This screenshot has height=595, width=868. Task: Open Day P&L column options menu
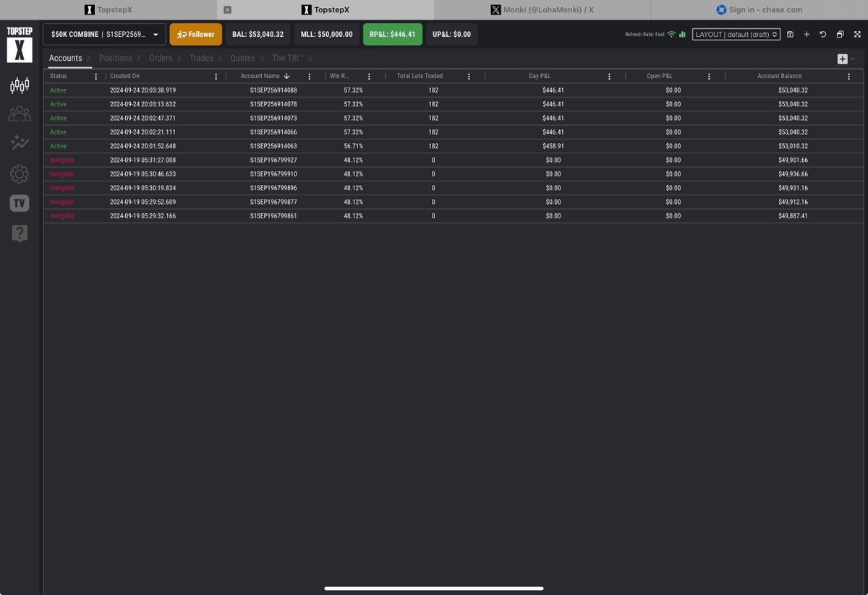click(609, 76)
